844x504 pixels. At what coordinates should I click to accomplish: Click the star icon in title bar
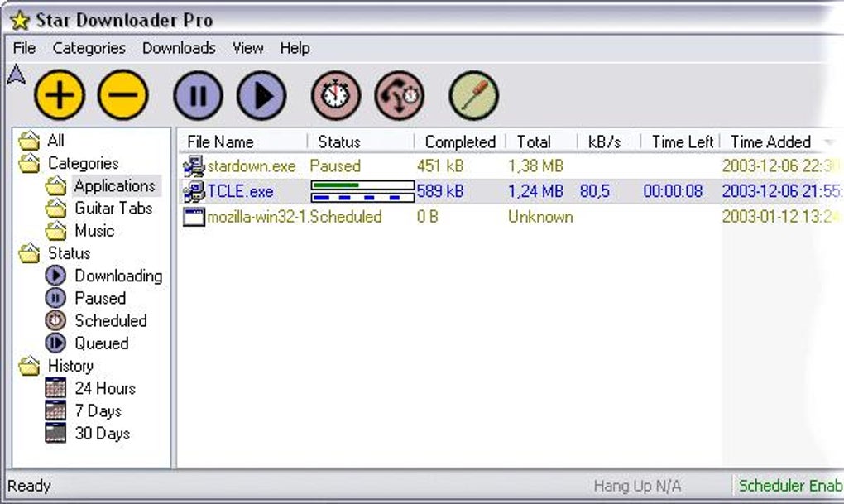pyautogui.click(x=19, y=21)
